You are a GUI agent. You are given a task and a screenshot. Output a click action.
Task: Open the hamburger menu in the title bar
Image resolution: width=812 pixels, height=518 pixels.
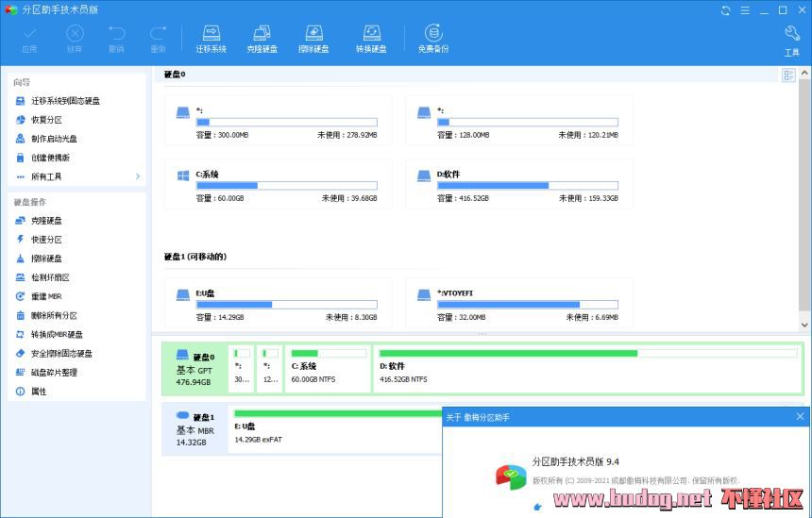click(x=745, y=10)
